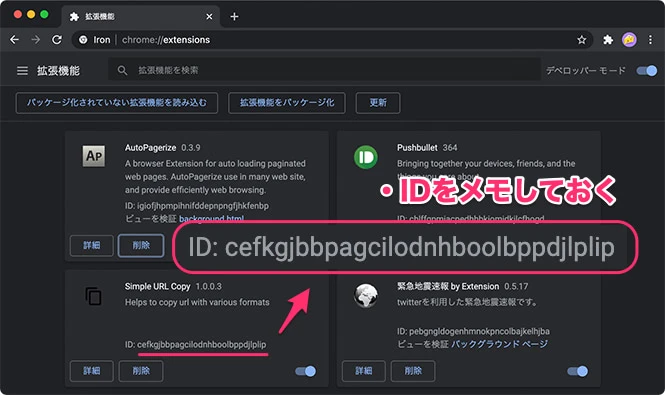The width and height of the screenshot is (665, 395).
Task: Click the Pushbullet green logo
Action: 366,157
